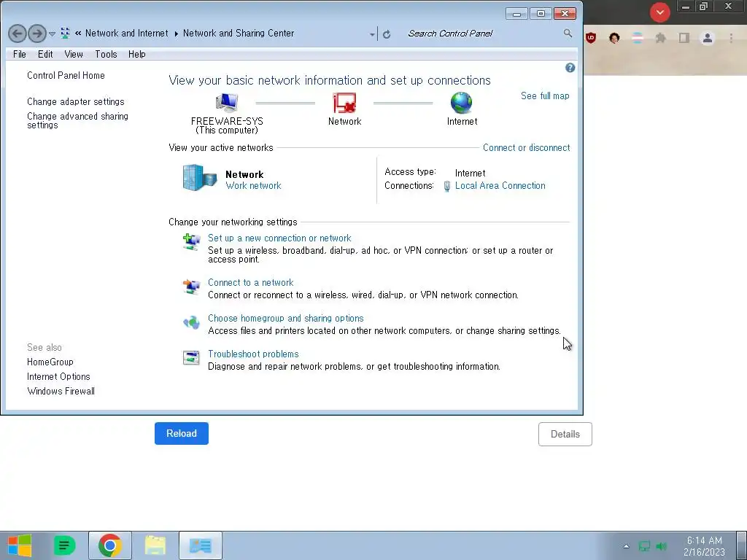The image size is (747, 560).
Task: Click the active Network building icon
Action: point(200,177)
